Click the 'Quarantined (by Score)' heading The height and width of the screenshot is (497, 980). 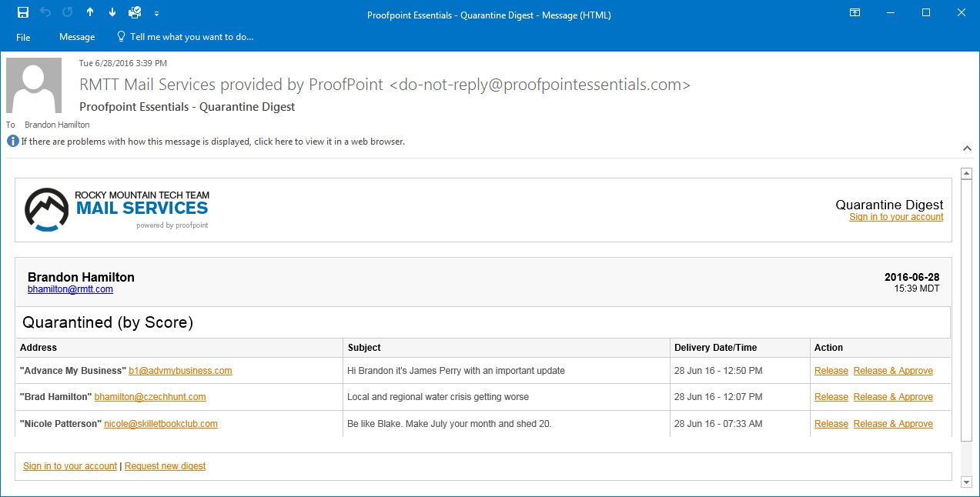click(x=108, y=322)
